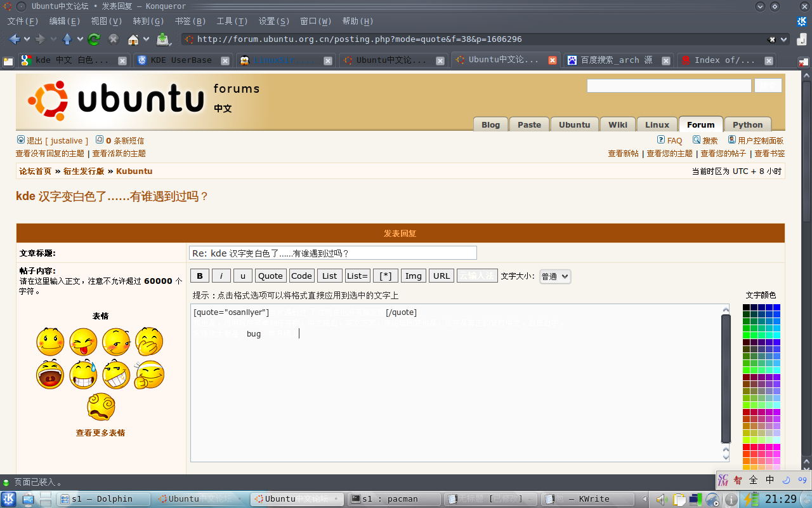Image resolution: width=812 pixels, height=508 pixels.
Task: Open the address bar history dropdown
Action: click(x=784, y=39)
